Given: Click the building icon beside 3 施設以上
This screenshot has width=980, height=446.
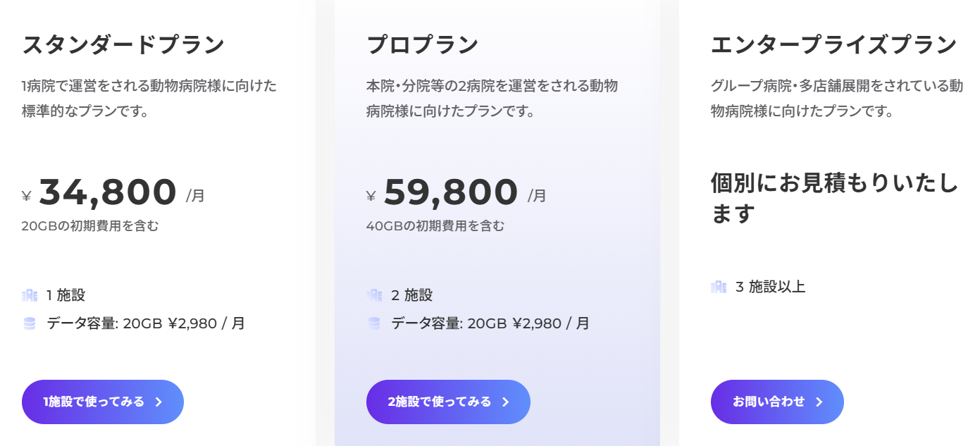Looking at the screenshot, I should click(x=719, y=287).
